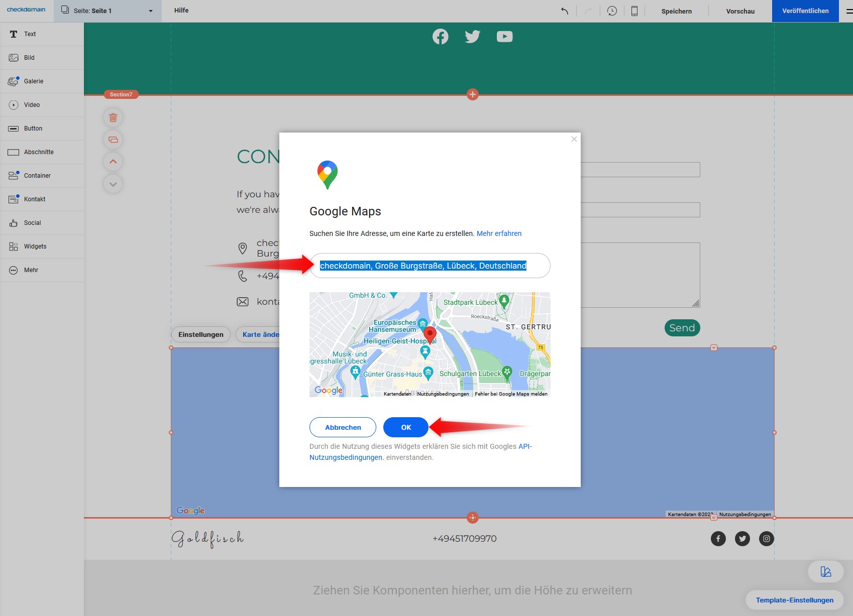Open the Galerie element in sidebar
The width and height of the screenshot is (853, 616).
point(34,81)
